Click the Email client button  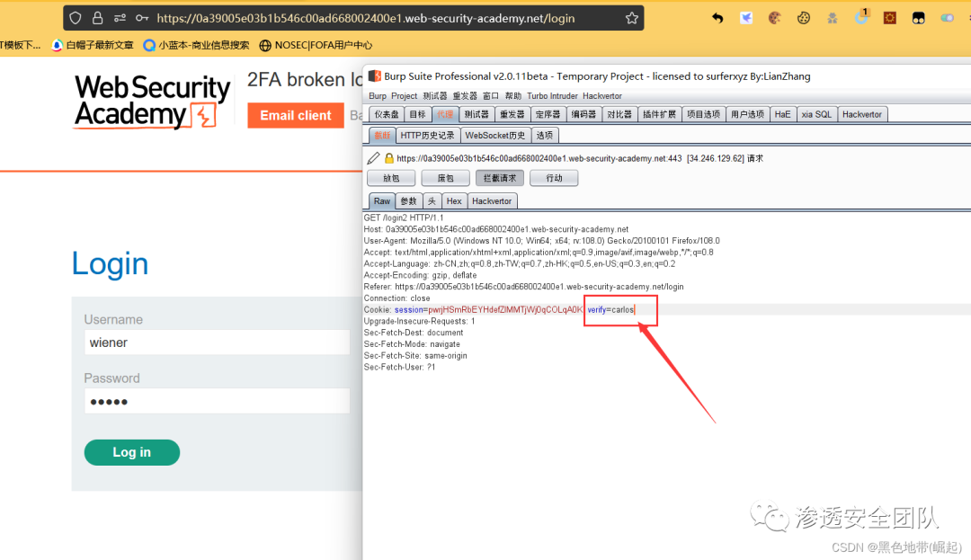point(296,115)
